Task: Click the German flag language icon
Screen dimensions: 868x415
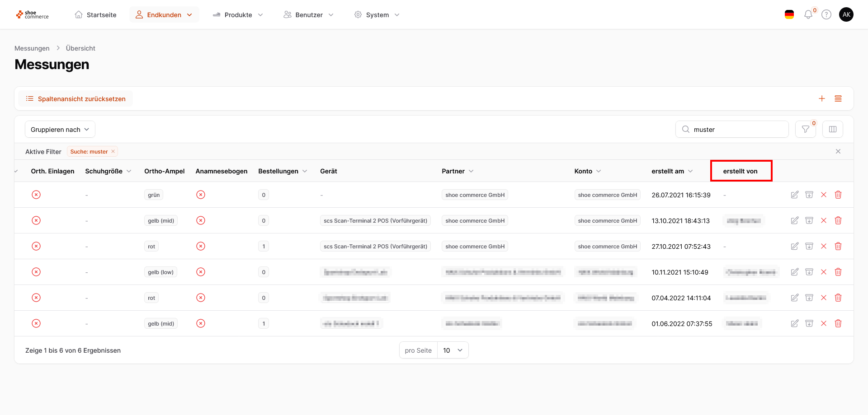Action: tap(789, 15)
